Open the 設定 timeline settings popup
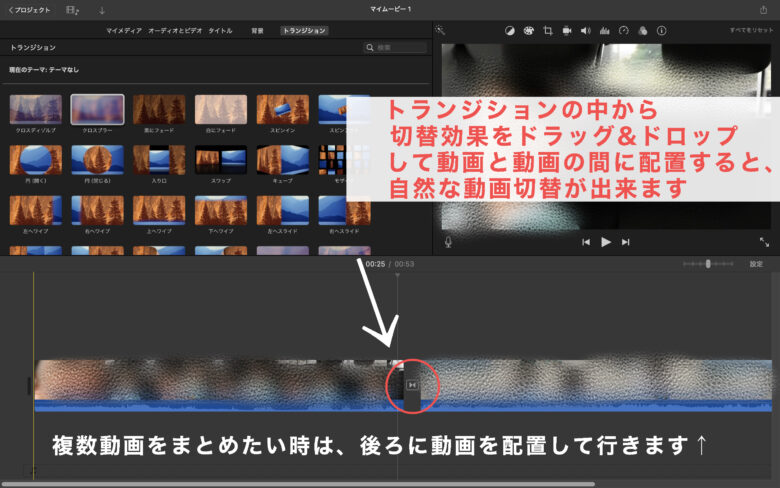780x488 pixels. coord(756,264)
